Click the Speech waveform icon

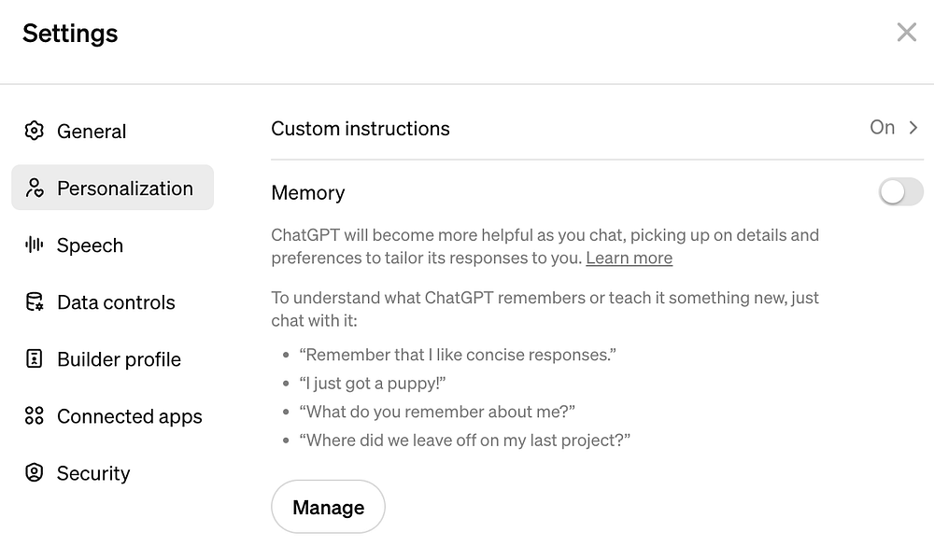click(35, 245)
